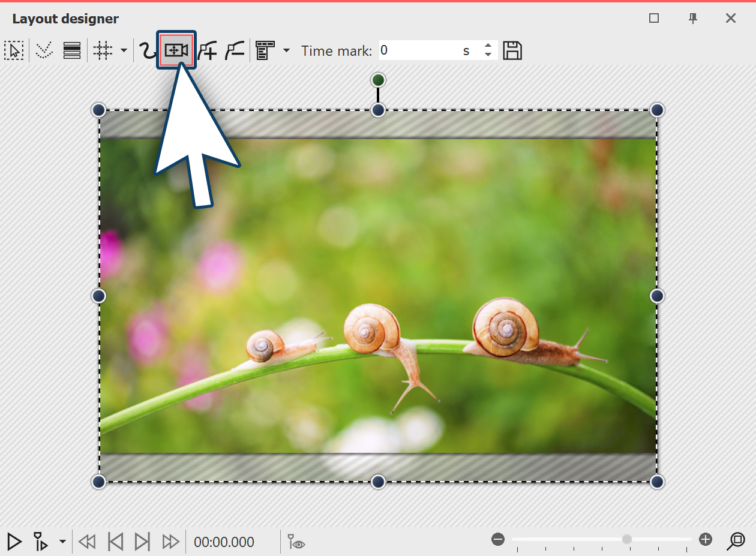Open the play mode dropdown arrow
The height and width of the screenshot is (556, 756).
click(62, 542)
